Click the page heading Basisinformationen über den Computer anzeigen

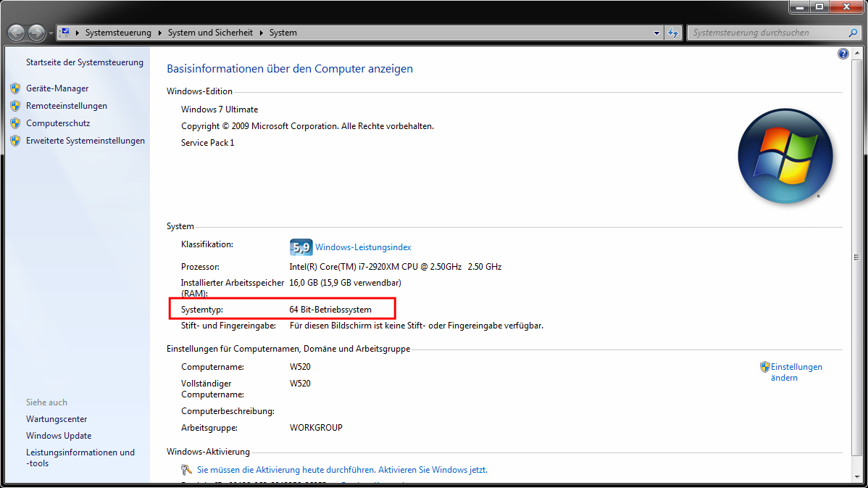click(290, 69)
